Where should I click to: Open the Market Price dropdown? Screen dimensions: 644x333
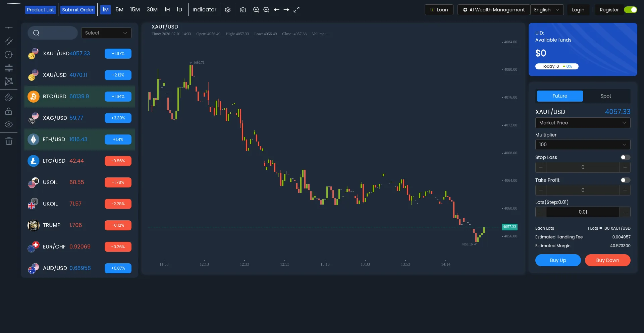tap(583, 123)
